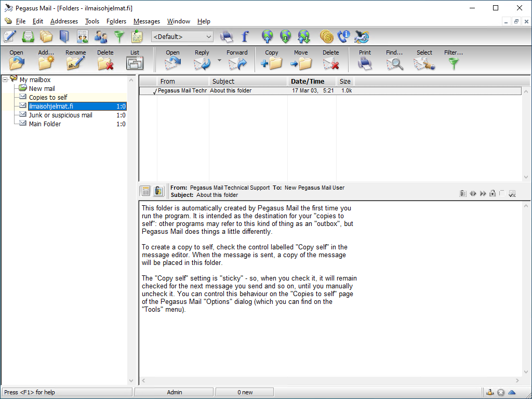Click the message view preview pane icon
The width and height of the screenshot is (532, 399).
point(145,191)
